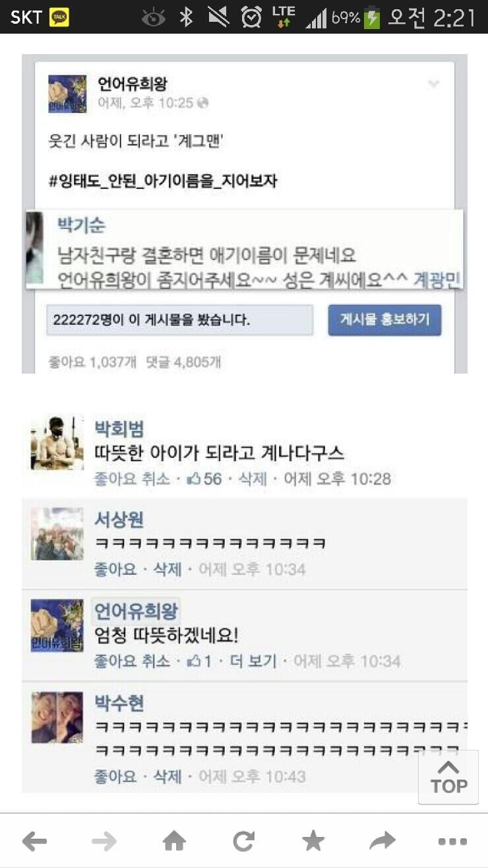Toggle 좋아요 취소 on 언어유희왕's reply

pos(132,661)
